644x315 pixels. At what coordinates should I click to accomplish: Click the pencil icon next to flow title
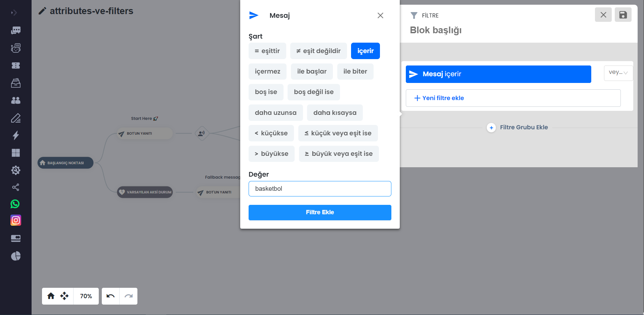(42, 11)
